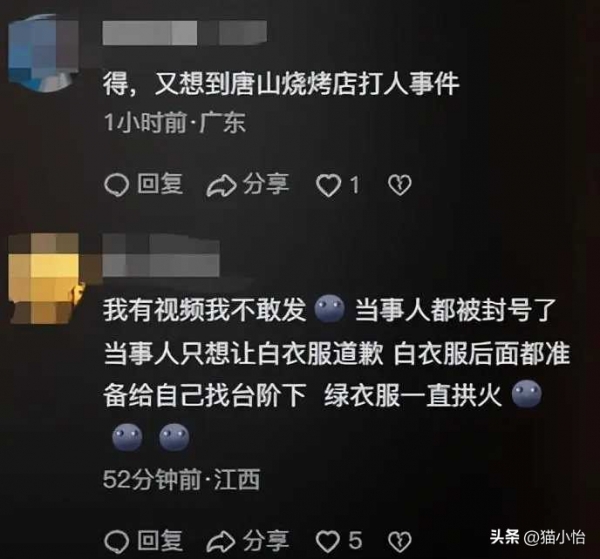
Task: Dislike the Tangshan comment with the broken heart
Action: point(400,185)
